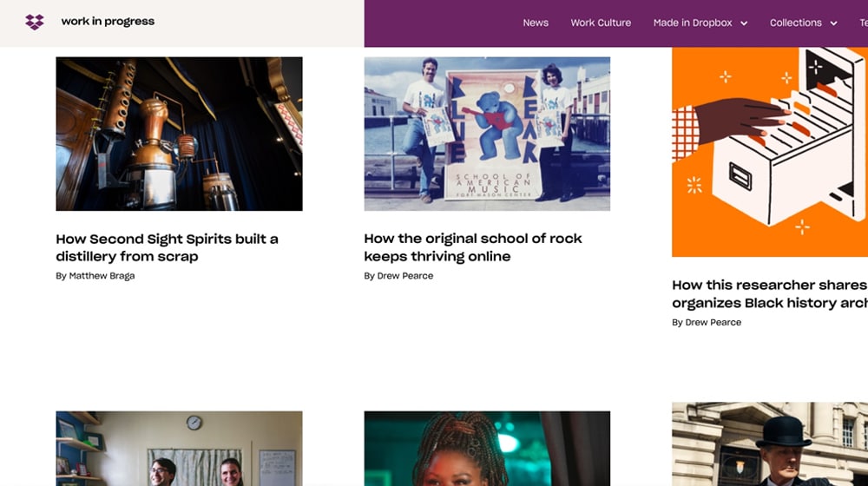Click the Blue Bear School of Music photo
The image size is (868, 486).
click(x=487, y=134)
